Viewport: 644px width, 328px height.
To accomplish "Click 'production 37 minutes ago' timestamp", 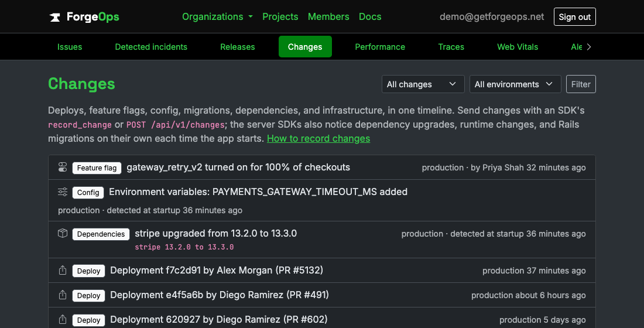I will [534, 271].
